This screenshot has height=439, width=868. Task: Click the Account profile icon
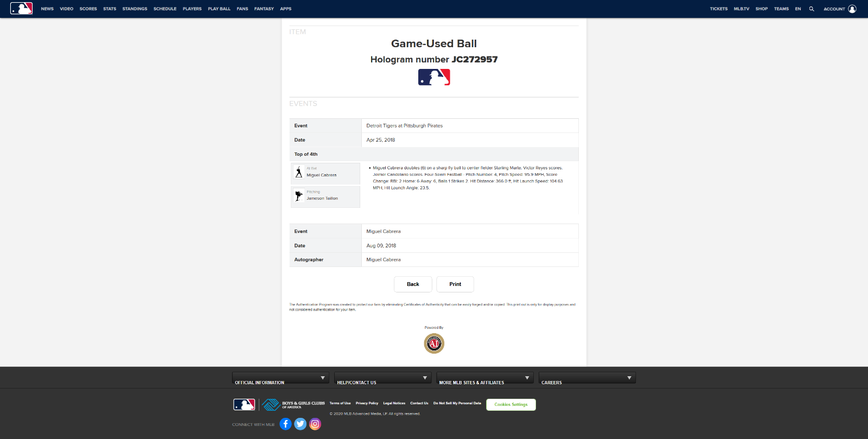click(852, 9)
